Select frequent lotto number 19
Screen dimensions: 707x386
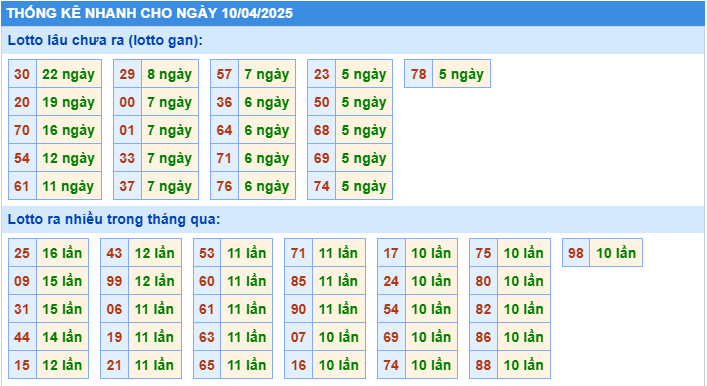tap(115, 337)
